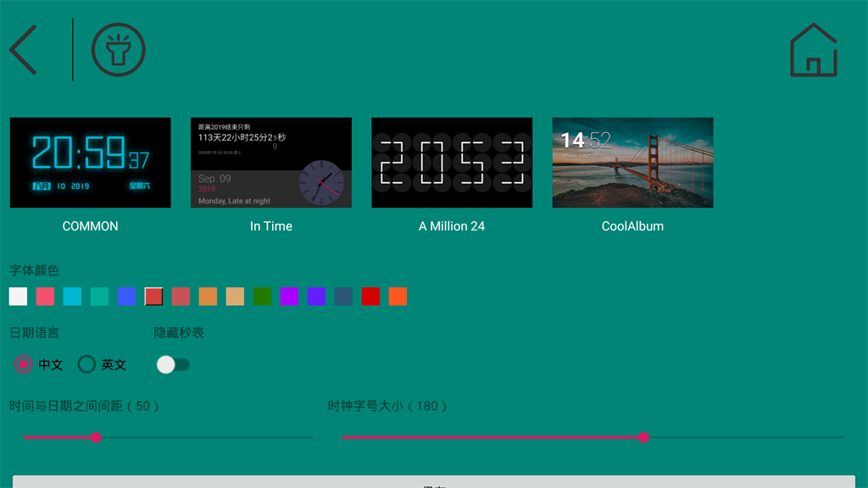Pick the teal green font color swatch

coord(100,297)
